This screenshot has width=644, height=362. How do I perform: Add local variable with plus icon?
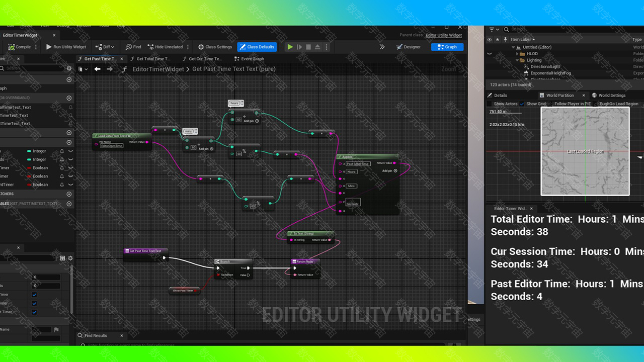(69, 204)
